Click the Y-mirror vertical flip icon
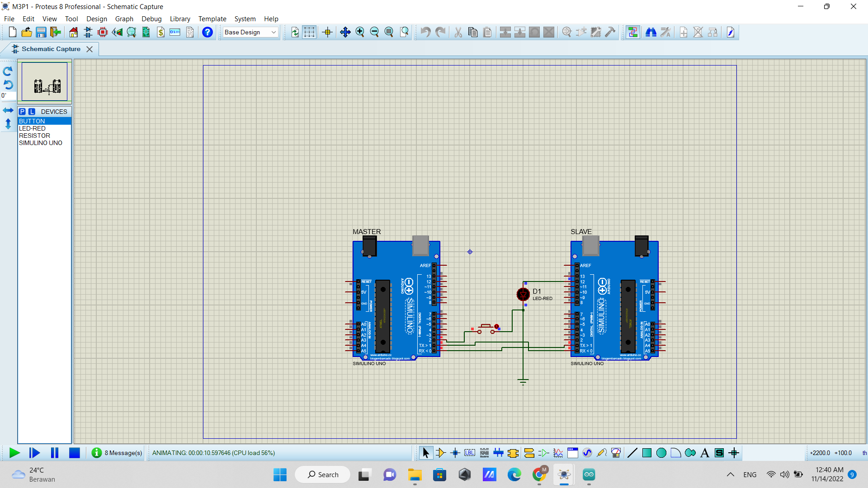 tap(8, 124)
